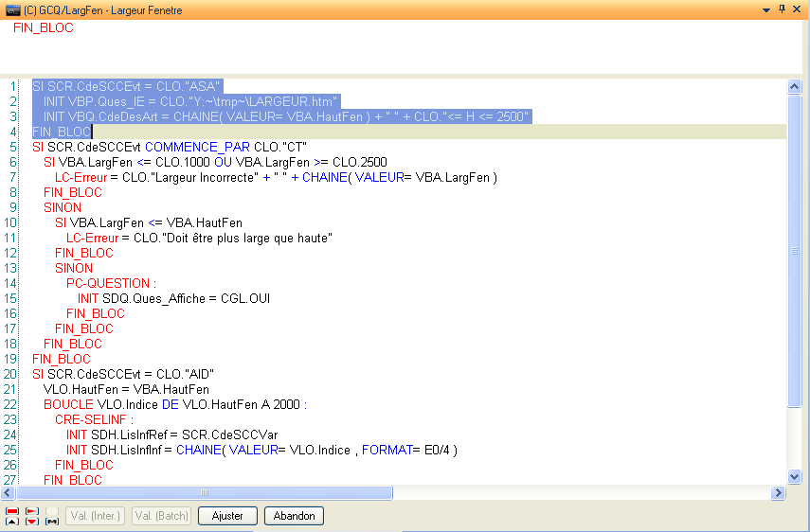The width and height of the screenshot is (810, 532).
Task: Click the vertical scrollbar thumb
Action: click(x=795, y=251)
